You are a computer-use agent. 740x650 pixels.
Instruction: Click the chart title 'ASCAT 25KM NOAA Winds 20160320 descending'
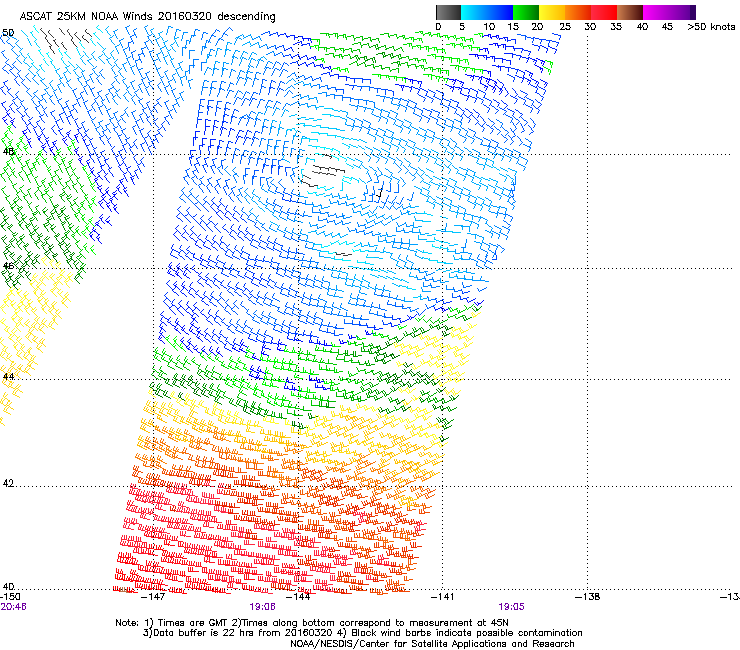pyautogui.click(x=147, y=17)
